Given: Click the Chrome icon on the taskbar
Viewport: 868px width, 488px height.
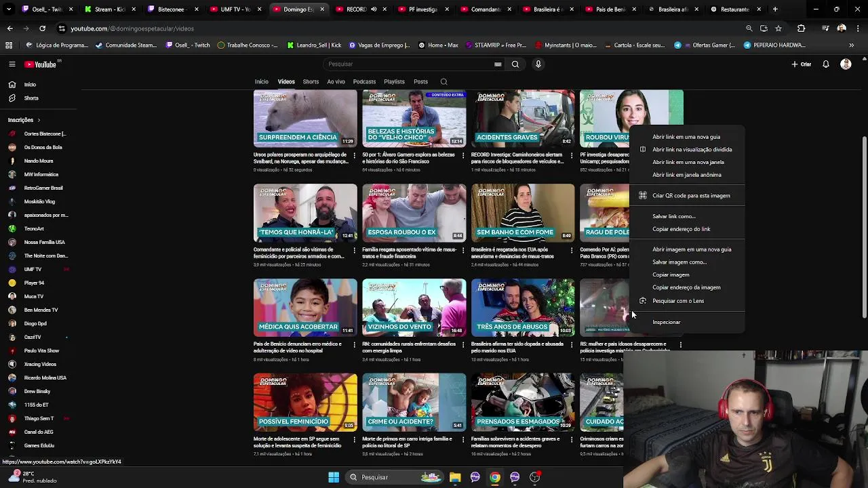Looking at the screenshot, I should point(495,477).
